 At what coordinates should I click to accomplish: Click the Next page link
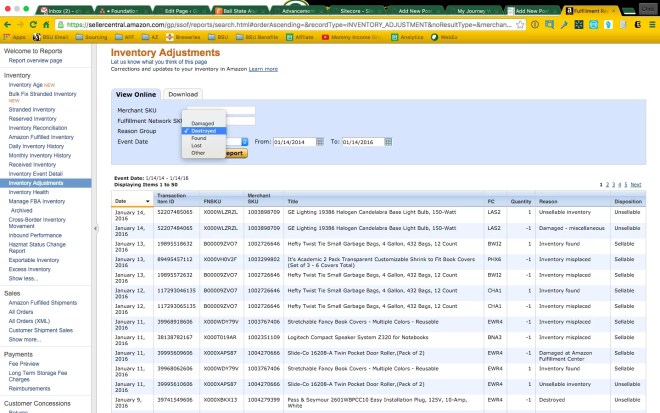tap(636, 185)
